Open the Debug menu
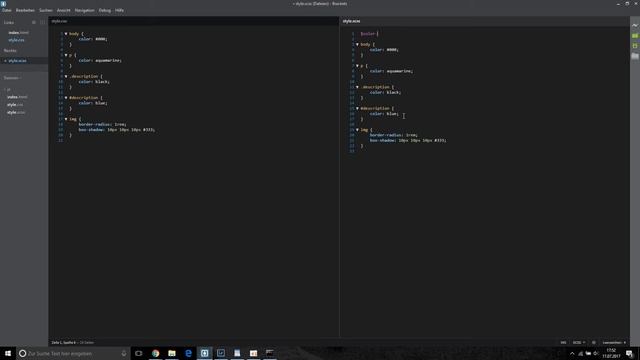This screenshot has width=640, height=360. (104, 10)
